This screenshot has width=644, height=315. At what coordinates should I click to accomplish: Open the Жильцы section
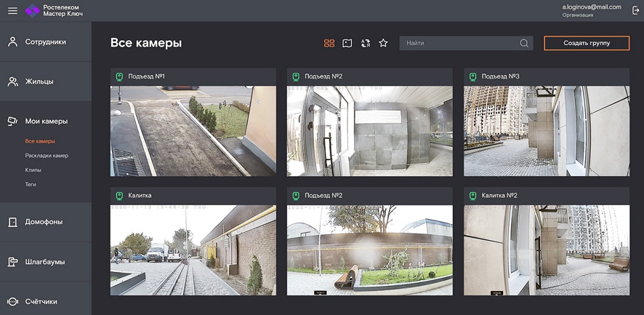click(x=39, y=81)
